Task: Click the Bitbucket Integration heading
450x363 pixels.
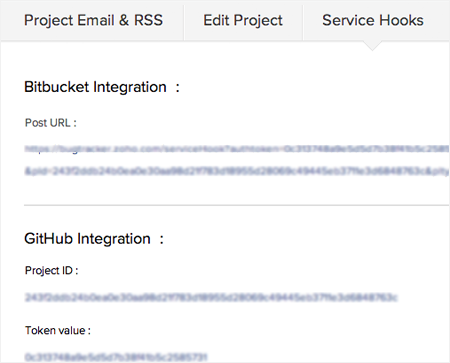Action: point(95,87)
